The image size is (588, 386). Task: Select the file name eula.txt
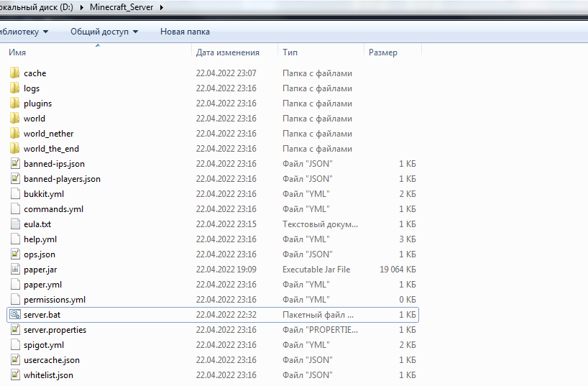(37, 224)
